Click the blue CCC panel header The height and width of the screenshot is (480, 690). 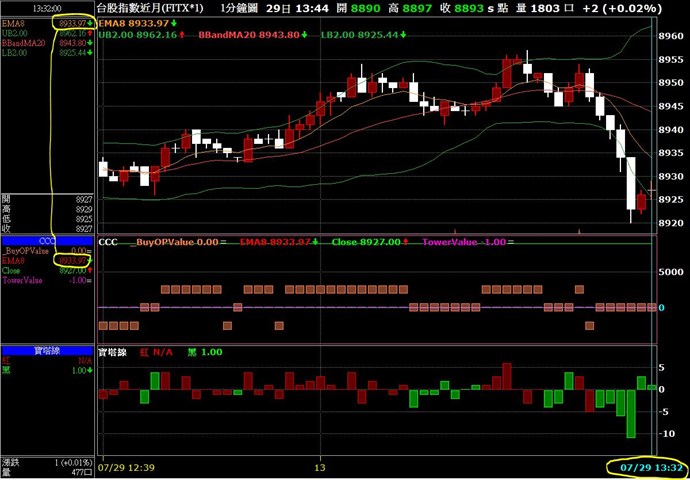click(x=47, y=240)
